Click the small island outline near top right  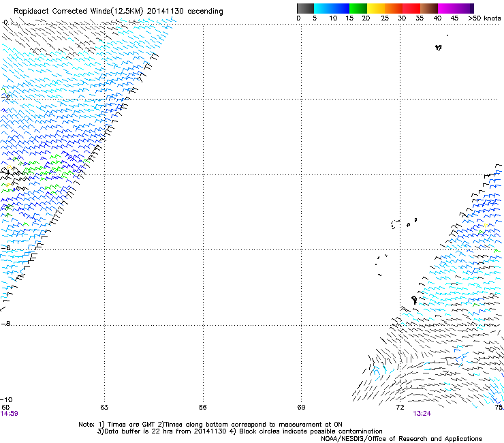click(439, 47)
